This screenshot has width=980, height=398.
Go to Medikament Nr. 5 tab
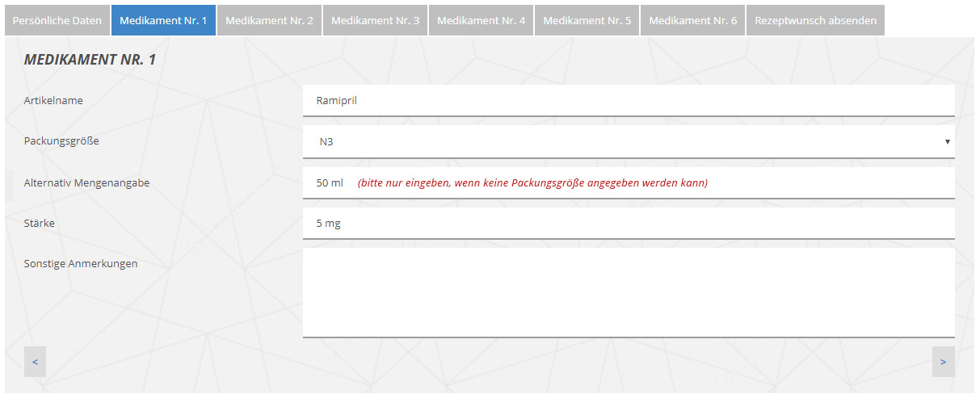point(587,21)
